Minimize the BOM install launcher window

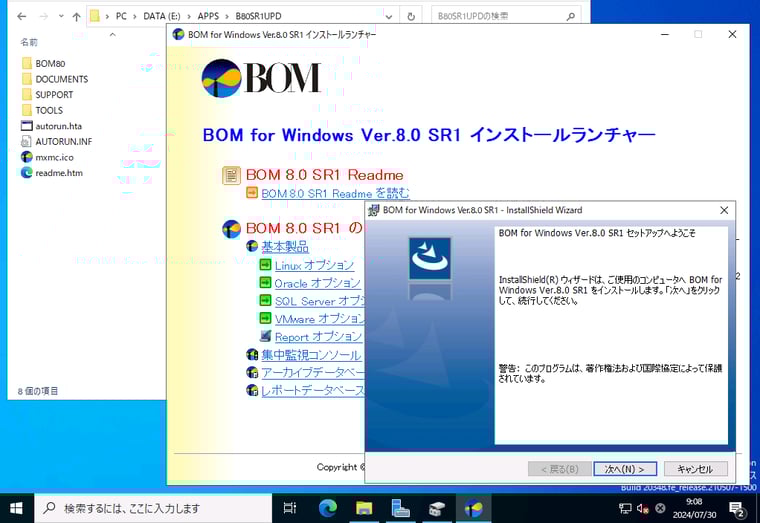pos(665,34)
